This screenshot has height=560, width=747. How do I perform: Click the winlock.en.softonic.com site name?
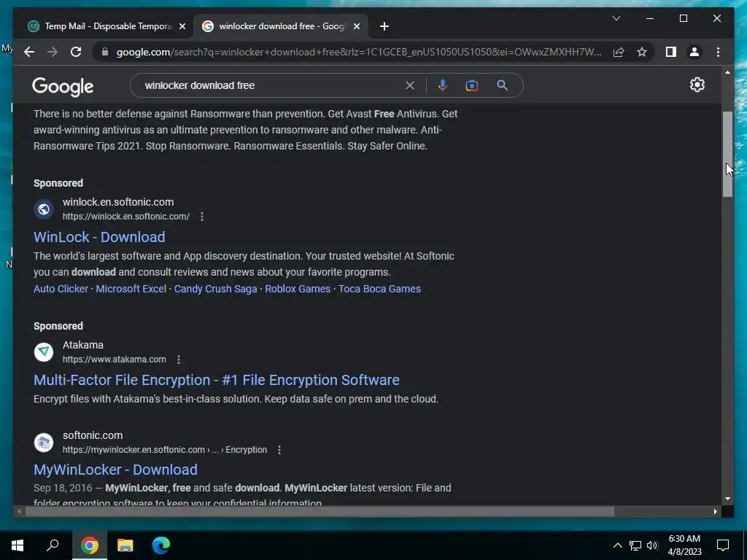[x=118, y=202]
